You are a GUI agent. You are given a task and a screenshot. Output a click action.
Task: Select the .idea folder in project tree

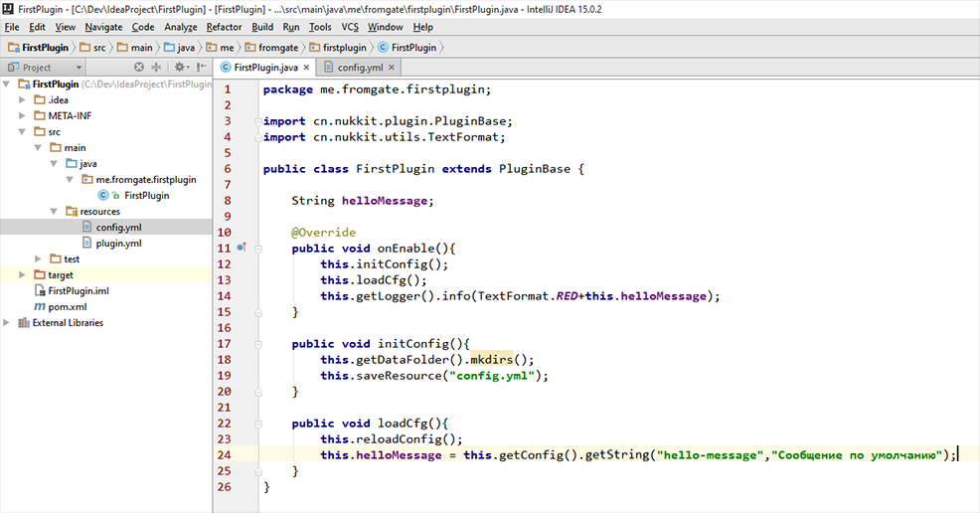[58, 100]
